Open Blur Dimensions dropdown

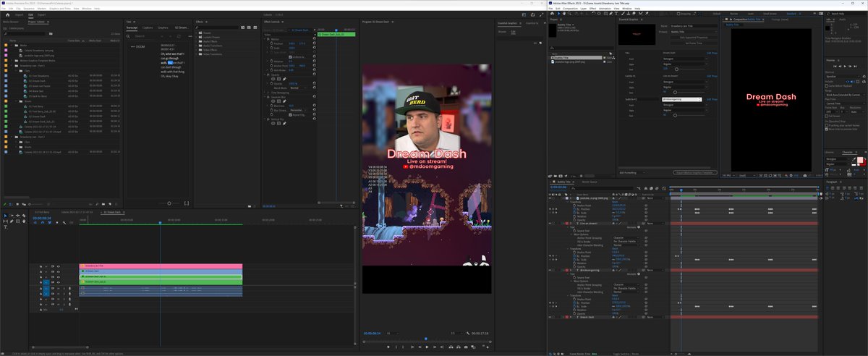(x=298, y=110)
